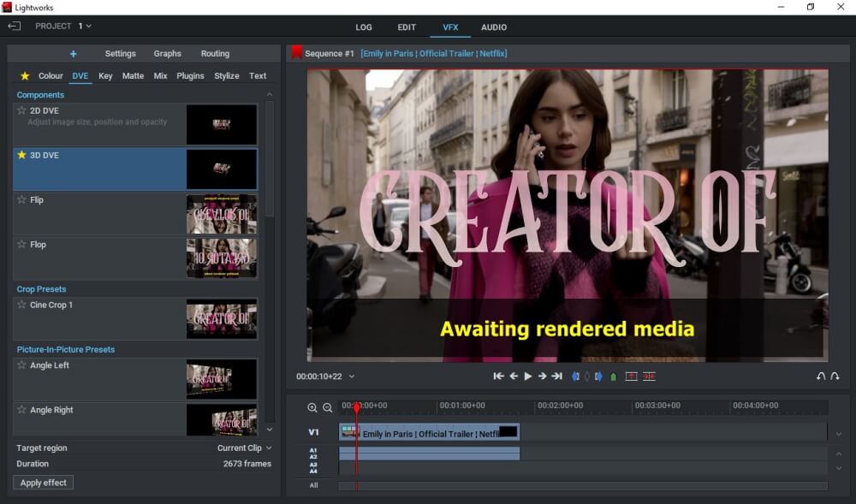Viewport: 856px width, 504px height.
Task: Select the Flop effect thumbnail
Action: pyautogui.click(x=222, y=258)
